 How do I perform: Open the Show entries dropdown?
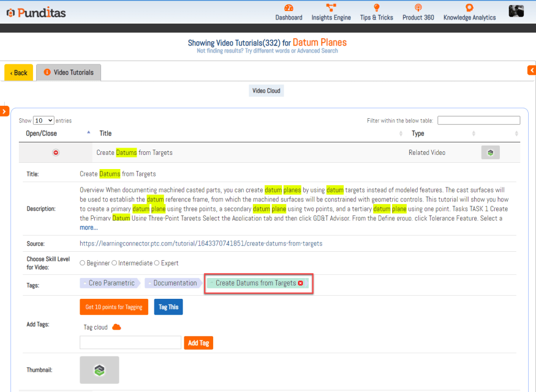coord(43,120)
